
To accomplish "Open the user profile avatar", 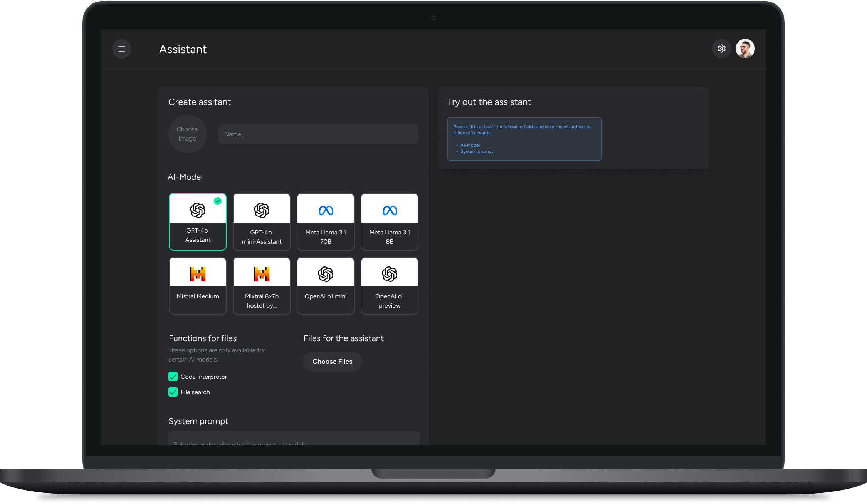I will 745,49.
